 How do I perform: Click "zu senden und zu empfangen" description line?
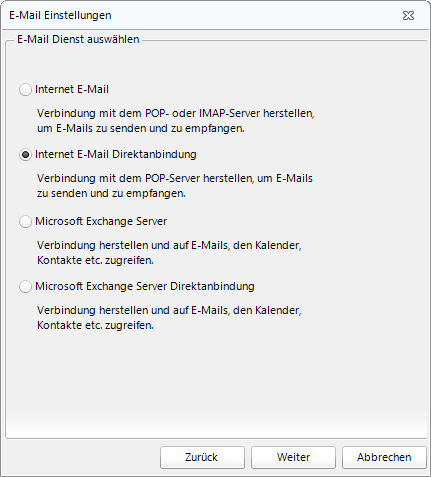(111, 193)
